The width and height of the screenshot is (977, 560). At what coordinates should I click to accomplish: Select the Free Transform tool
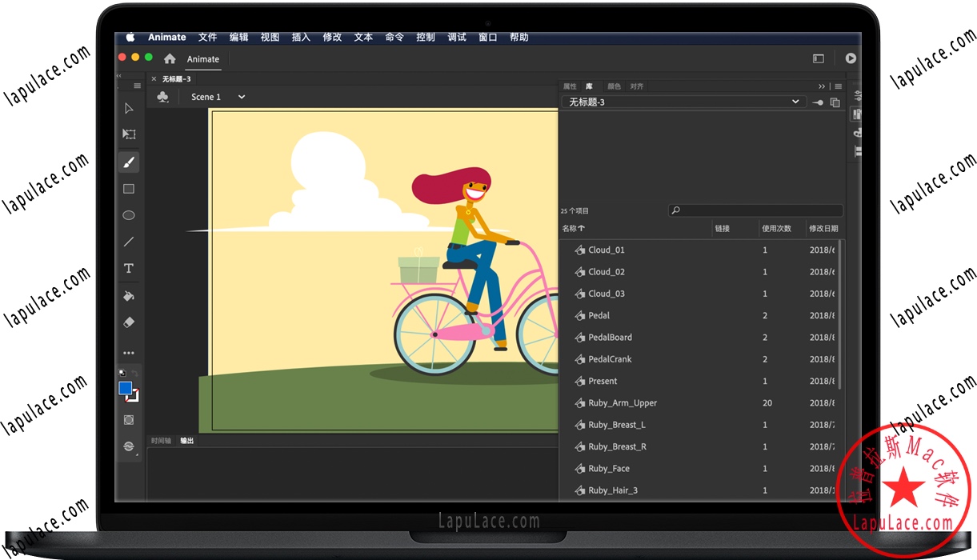pyautogui.click(x=129, y=134)
